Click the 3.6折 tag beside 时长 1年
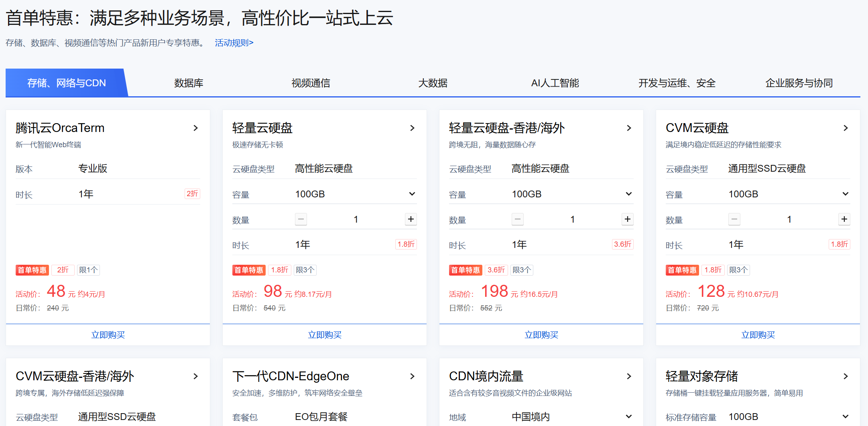868x426 pixels. (x=623, y=244)
